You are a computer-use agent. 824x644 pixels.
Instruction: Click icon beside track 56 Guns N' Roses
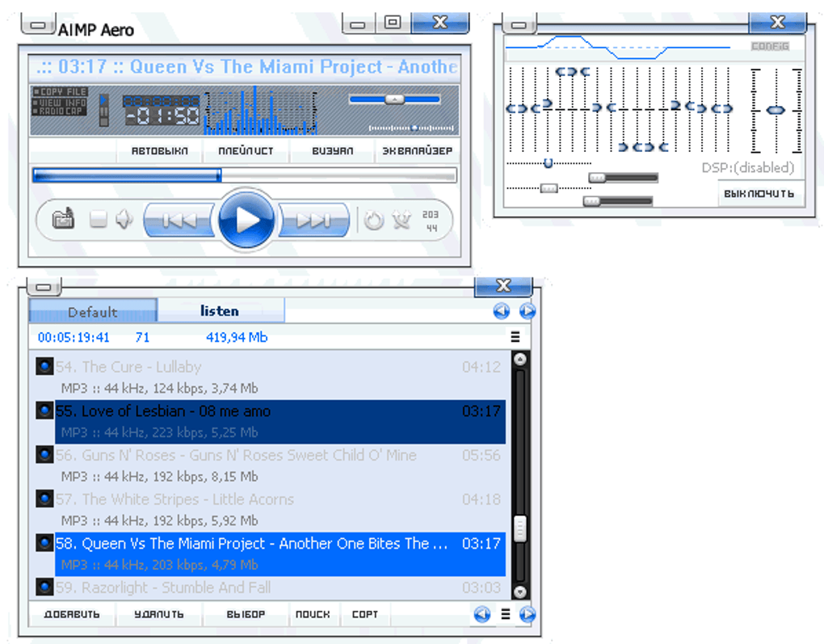[x=44, y=455]
